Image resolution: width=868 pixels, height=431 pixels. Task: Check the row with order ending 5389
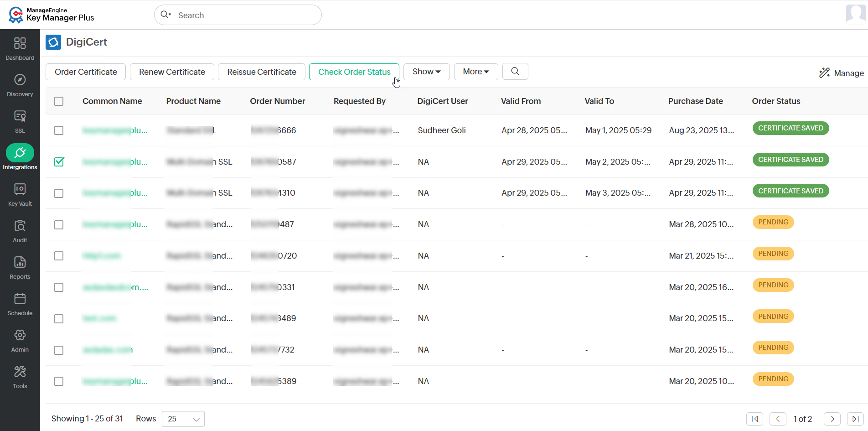[59, 381]
